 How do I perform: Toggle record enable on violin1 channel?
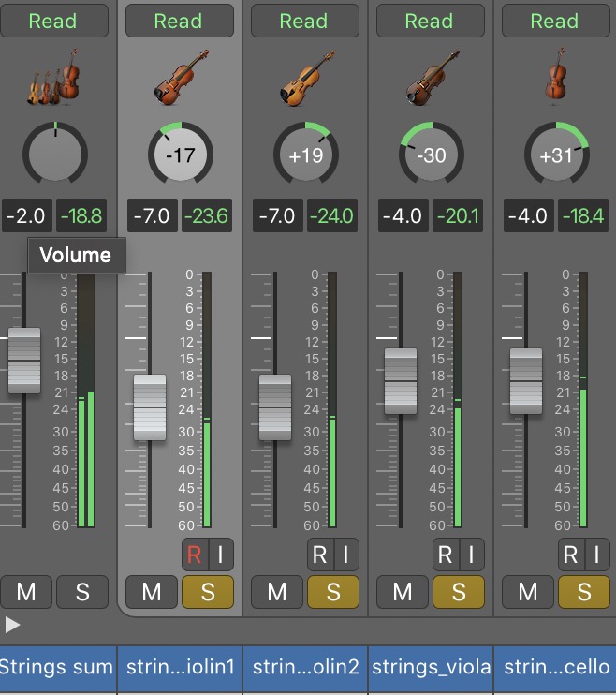[194, 555]
